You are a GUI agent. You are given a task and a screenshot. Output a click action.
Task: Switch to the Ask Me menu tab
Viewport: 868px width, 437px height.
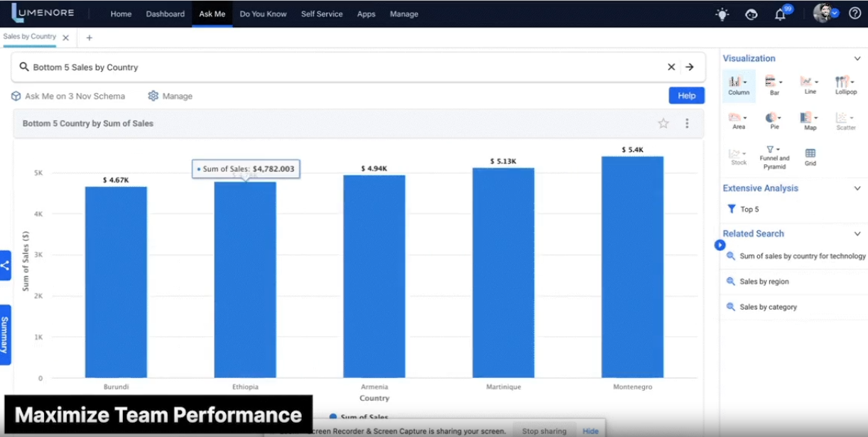[x=212, y=14]
